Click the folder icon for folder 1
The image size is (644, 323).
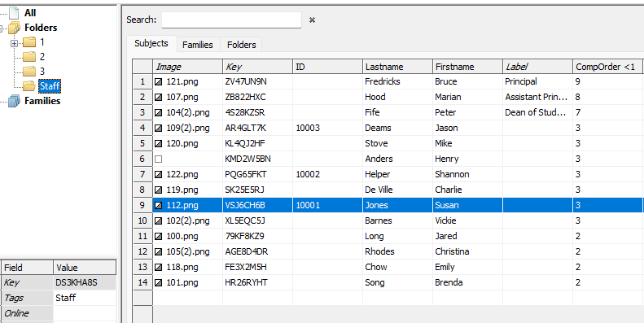28,41
